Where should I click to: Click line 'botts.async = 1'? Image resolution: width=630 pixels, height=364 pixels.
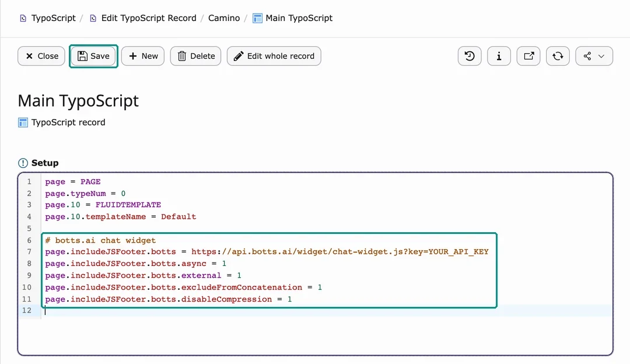tap(136, 264)
